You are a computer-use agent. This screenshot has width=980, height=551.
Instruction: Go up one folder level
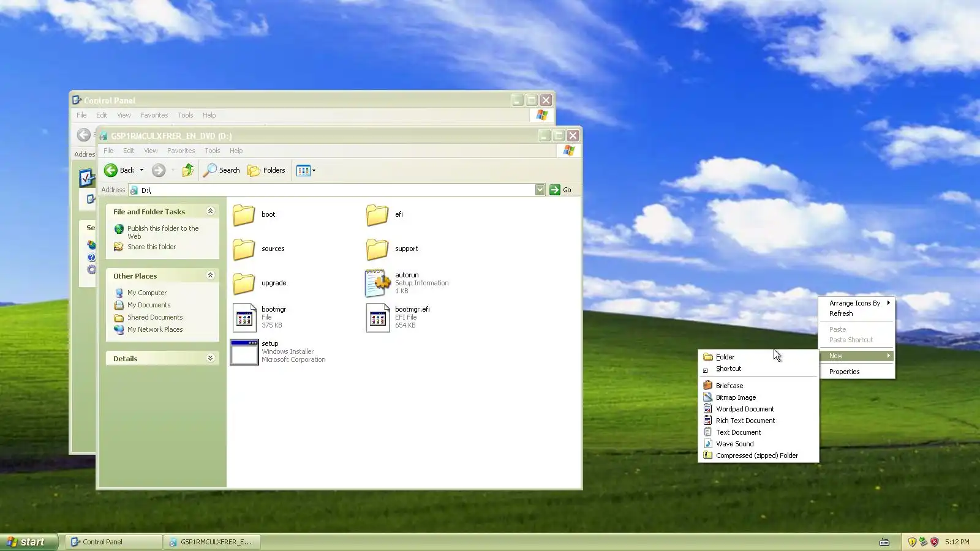click(188, 170)
